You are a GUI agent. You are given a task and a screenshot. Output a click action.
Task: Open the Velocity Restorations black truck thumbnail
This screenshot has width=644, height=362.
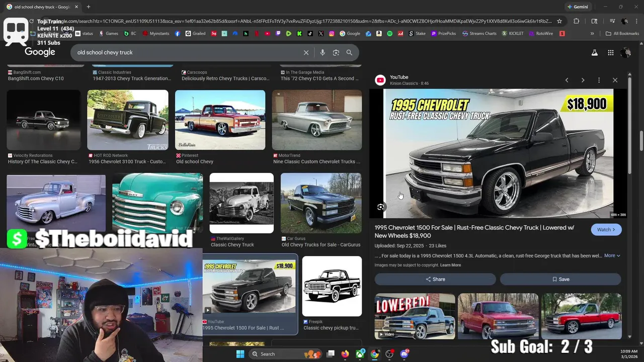coord(44,120)
